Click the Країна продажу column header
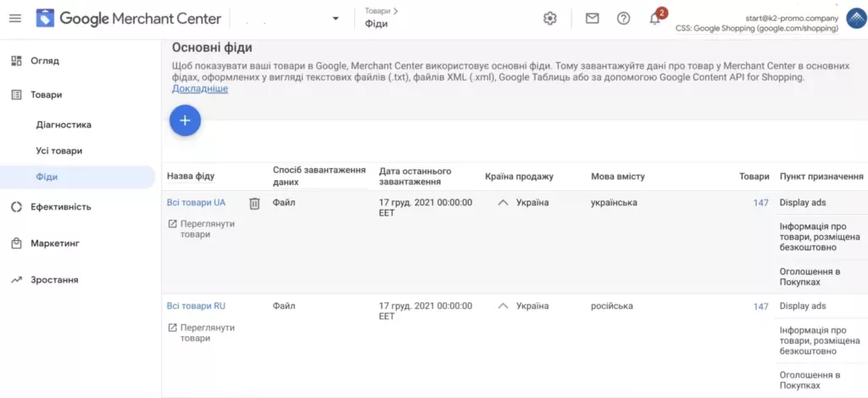 pyautogui.click(x=520, y=177)
